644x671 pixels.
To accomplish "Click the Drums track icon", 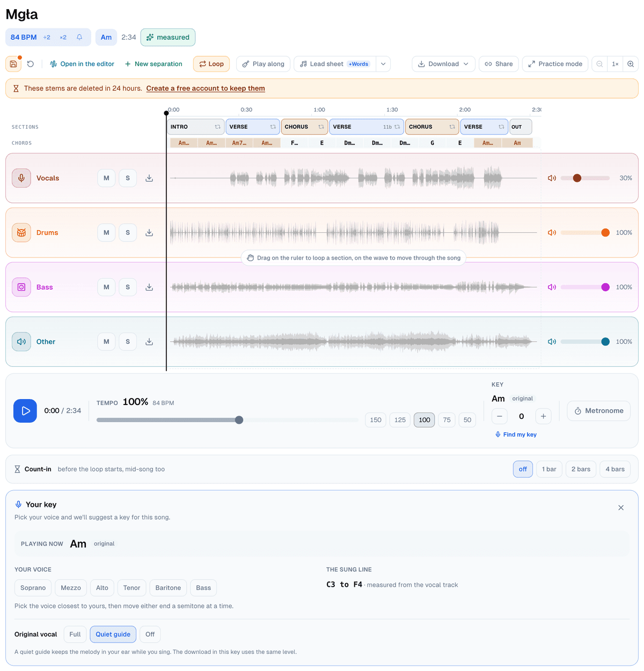I will pos(21,233).
